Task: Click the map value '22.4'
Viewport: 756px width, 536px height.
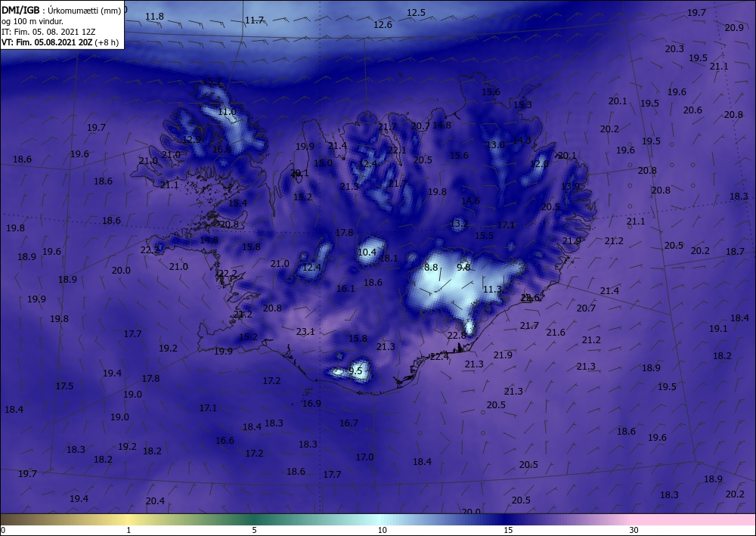Action: (439, 357)
